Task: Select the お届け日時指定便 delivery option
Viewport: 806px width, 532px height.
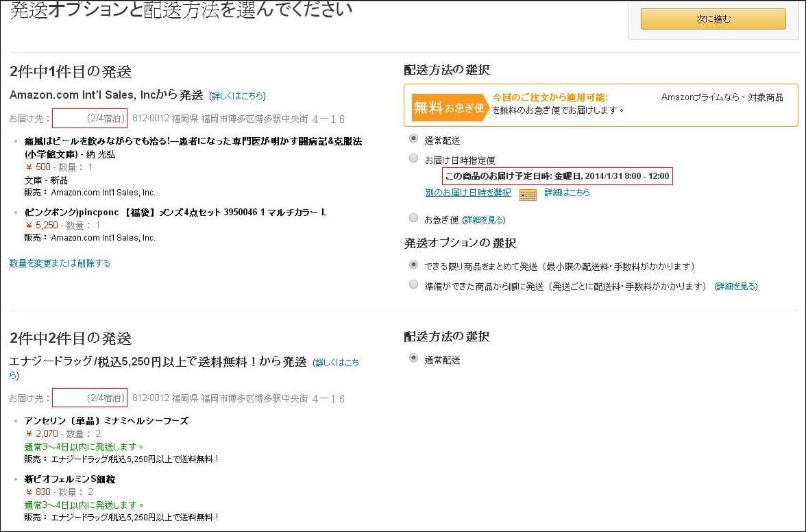Action: (x=413, y=159)
